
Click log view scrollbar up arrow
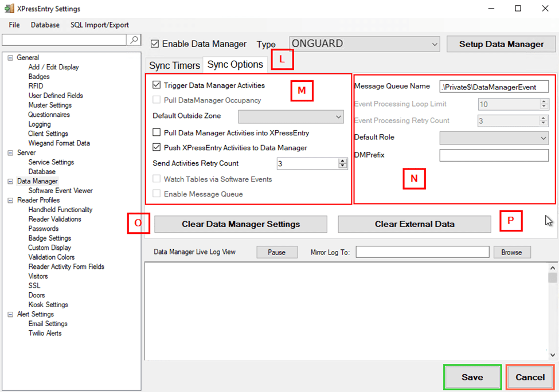pyautogui.click(x=553, y=268)
